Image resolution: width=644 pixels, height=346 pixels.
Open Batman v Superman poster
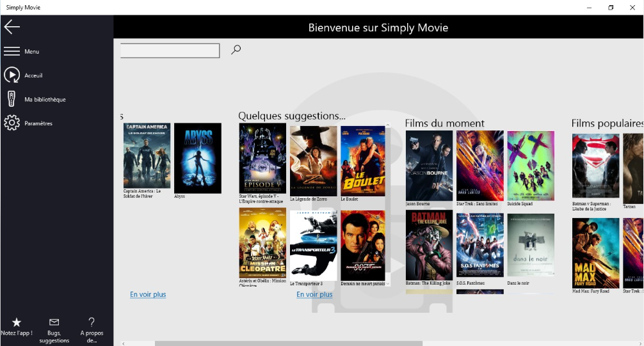pyautogui.click(x=595, y=166)
